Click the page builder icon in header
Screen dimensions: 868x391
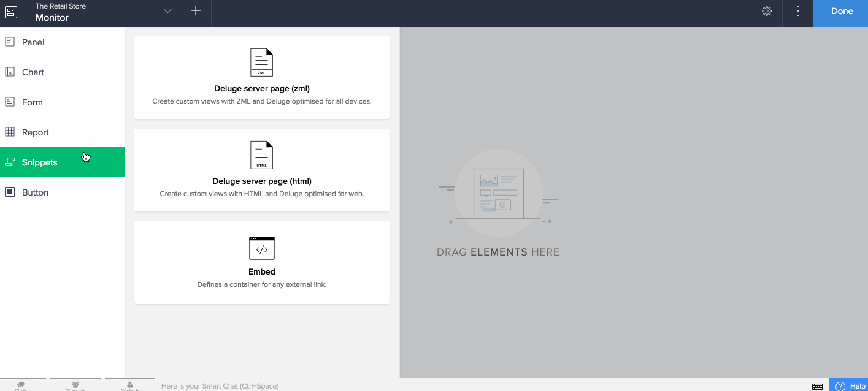(x=11, y=12)
